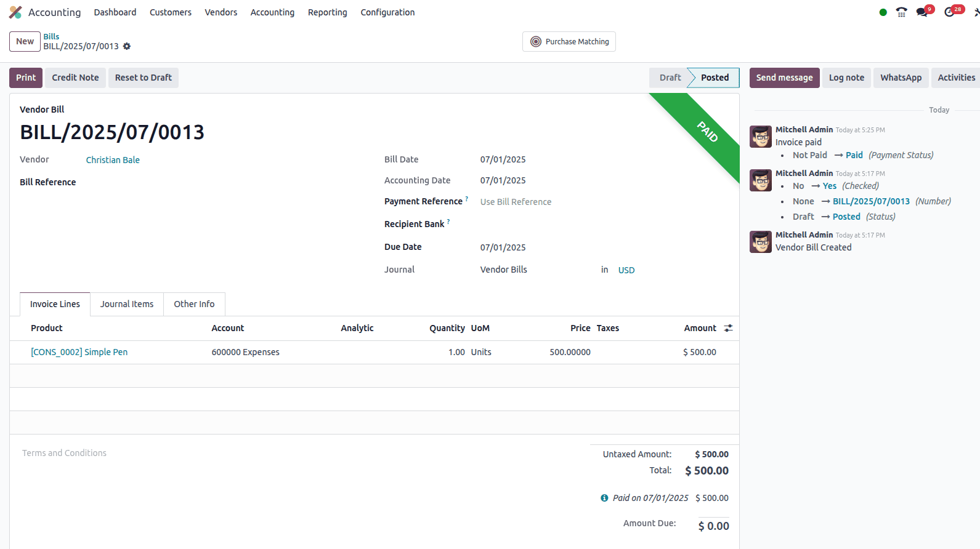Click the Due Date value 07/01/2025
980x549 pixels.
503,247
